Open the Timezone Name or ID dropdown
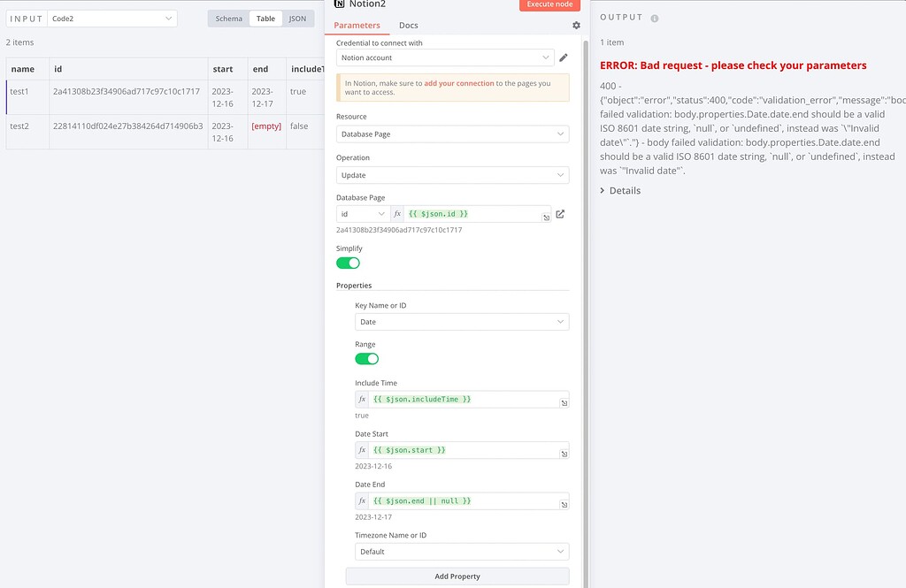This screenshot has height=588, width=906. (462, 551)
